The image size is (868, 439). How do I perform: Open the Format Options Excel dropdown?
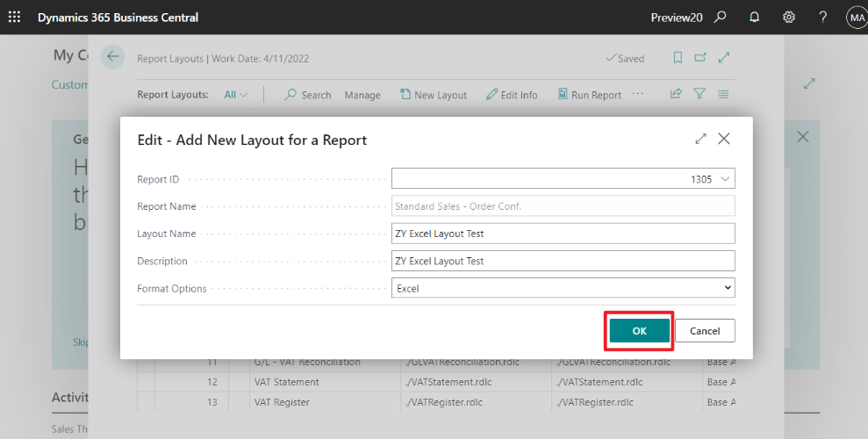tap(563, 288)
